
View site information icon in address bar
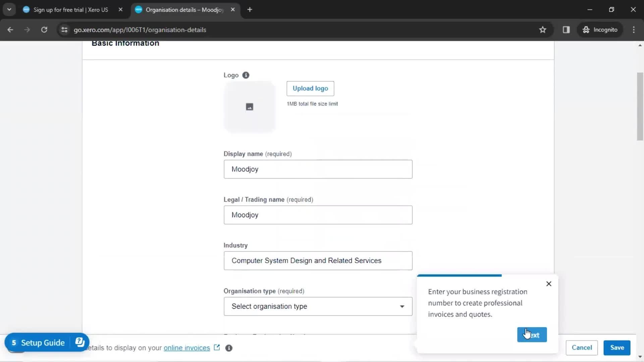64,30
